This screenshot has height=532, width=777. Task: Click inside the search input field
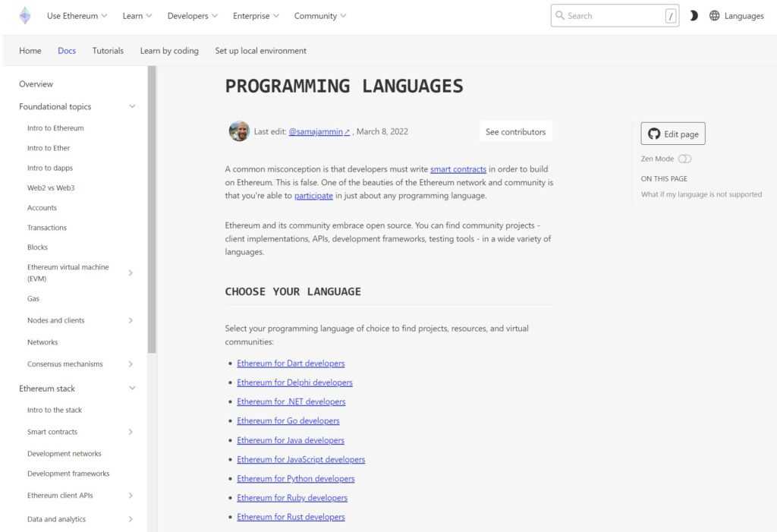coord(607,15)
